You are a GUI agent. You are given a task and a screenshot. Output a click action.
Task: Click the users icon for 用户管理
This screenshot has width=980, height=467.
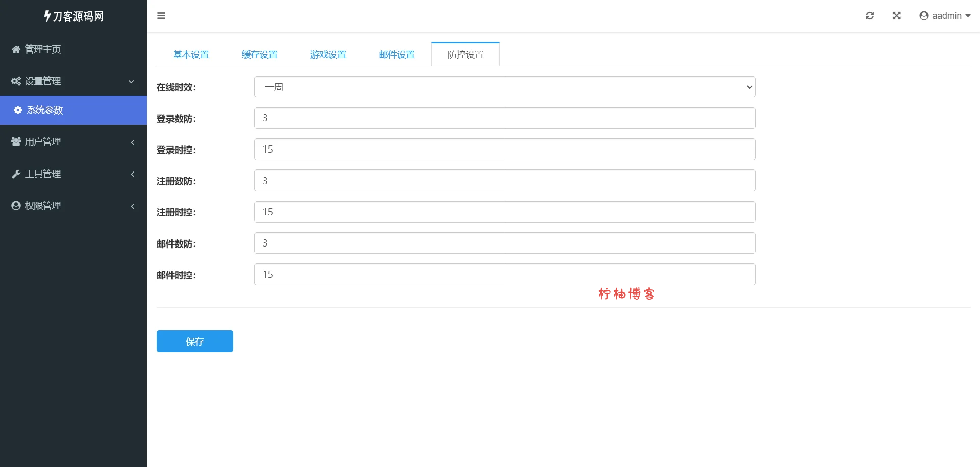(16, 142)
